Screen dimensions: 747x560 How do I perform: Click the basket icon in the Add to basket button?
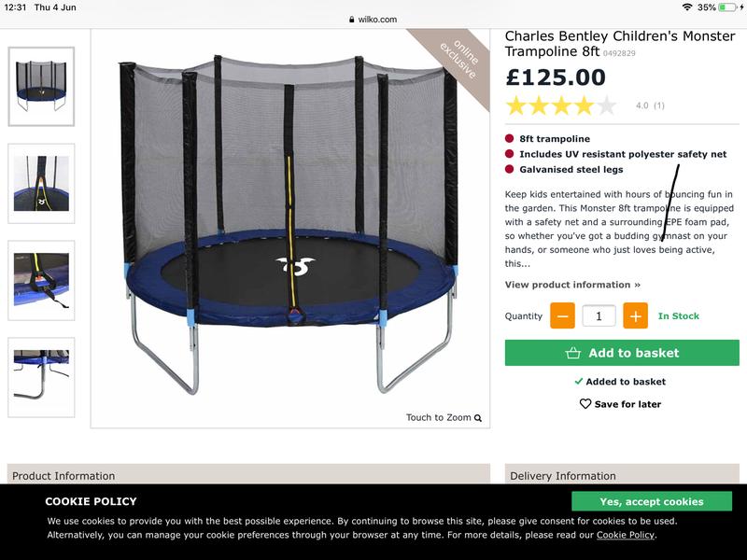pyautogui.click(x=573, y=353)
